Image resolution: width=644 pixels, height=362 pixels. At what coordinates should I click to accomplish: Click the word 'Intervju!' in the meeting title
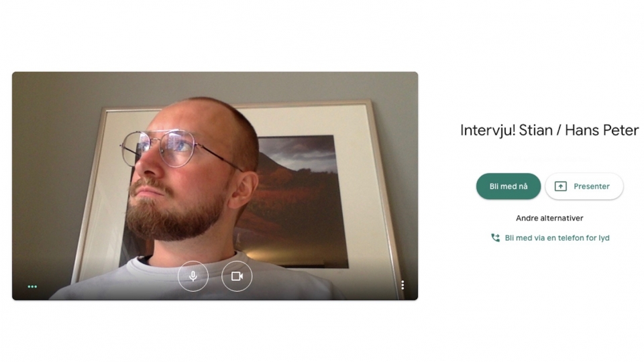coord(488,131)
